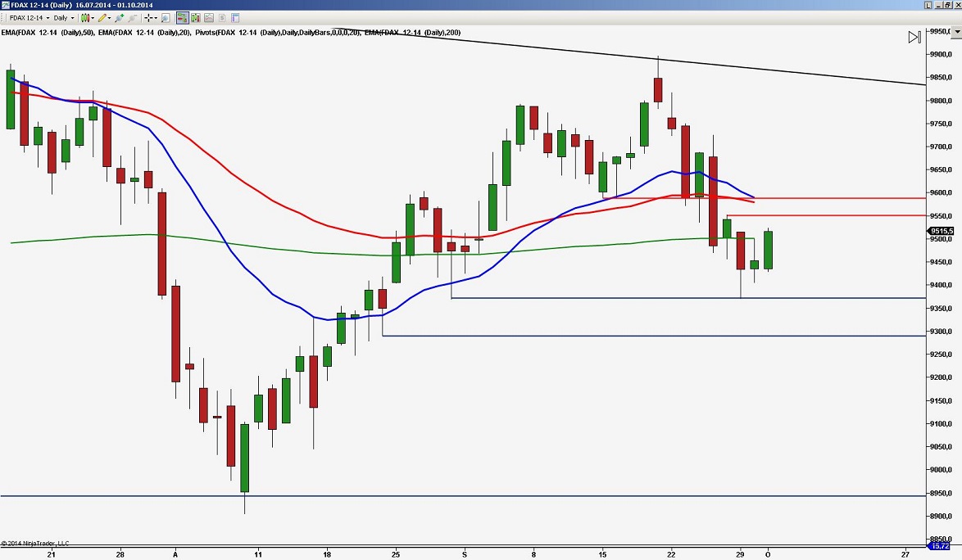Click the Data Box magnifier icon
The width and height of the screenshot is (962, 560).
pos(166,17)
